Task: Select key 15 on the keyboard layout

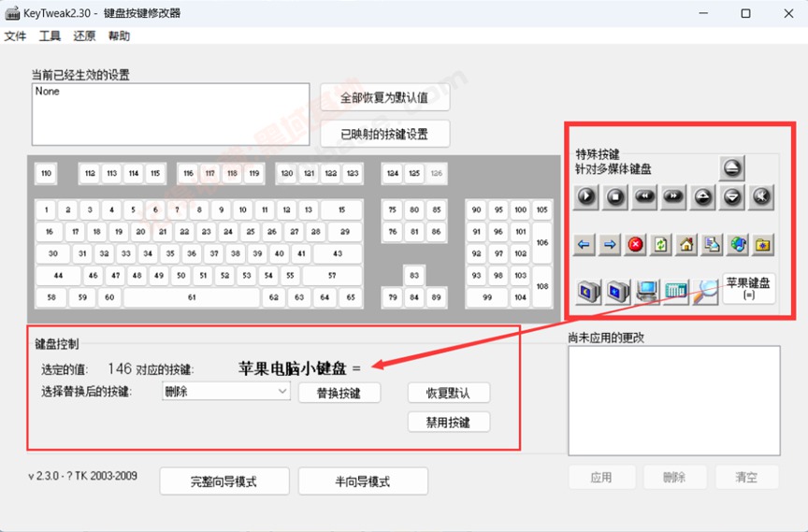Action: click(x=341, y=210)
